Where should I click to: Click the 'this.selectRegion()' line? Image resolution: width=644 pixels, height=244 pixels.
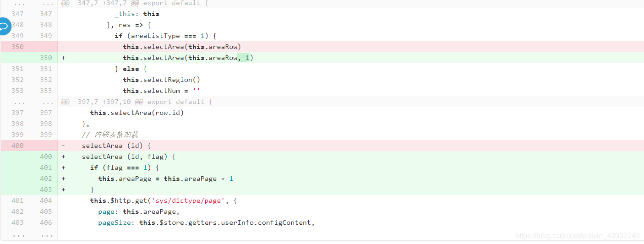pos(161,80)
